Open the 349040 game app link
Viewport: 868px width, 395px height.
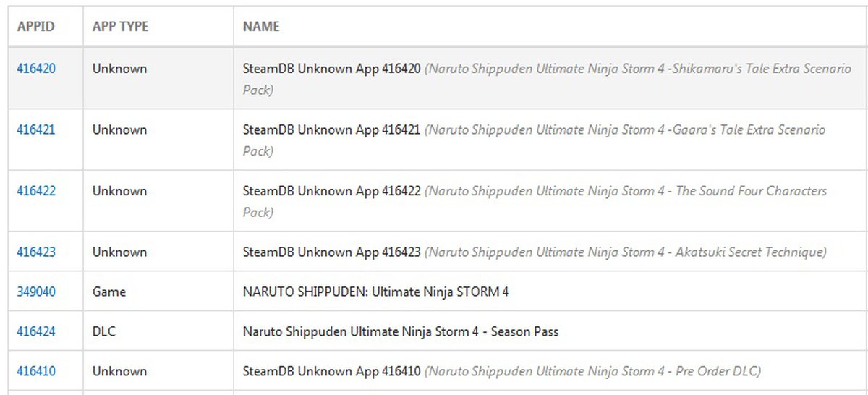36,292
